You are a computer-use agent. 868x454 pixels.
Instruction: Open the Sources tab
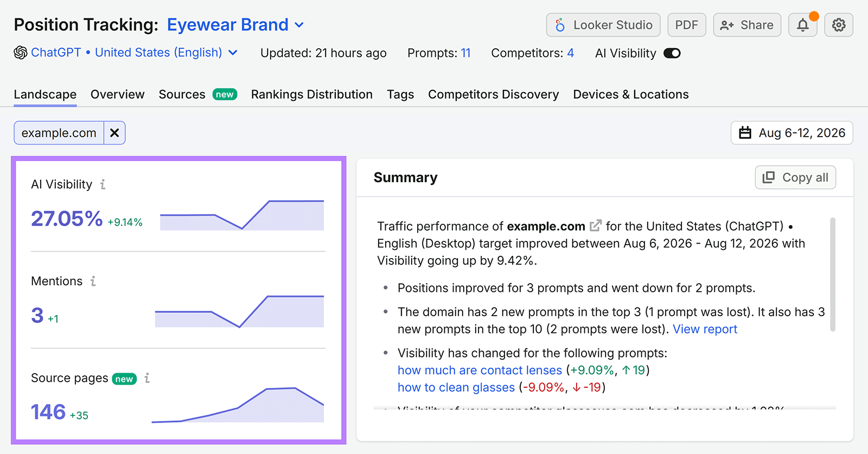click(198, 94)
